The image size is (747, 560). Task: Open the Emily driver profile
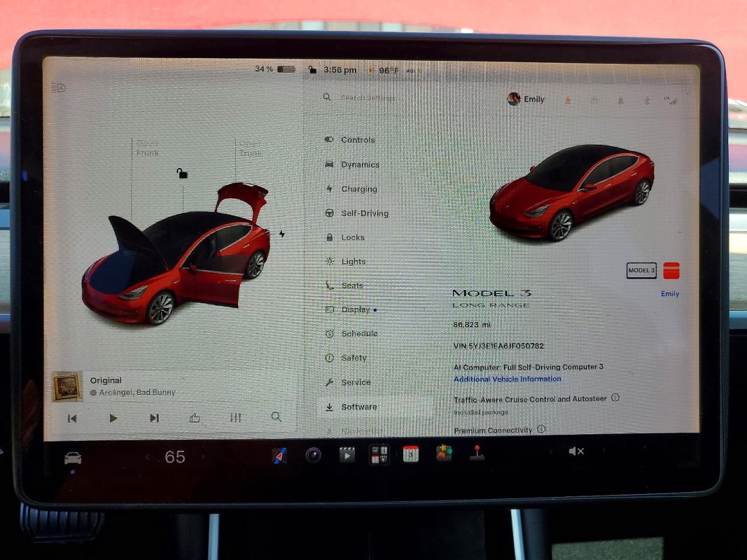tap(526, 99)
